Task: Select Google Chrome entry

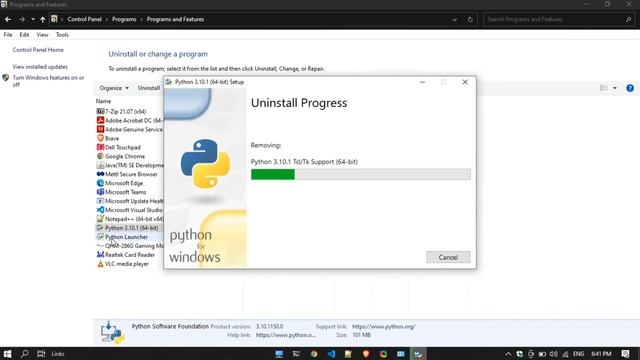Action: [x=121, y=156]
